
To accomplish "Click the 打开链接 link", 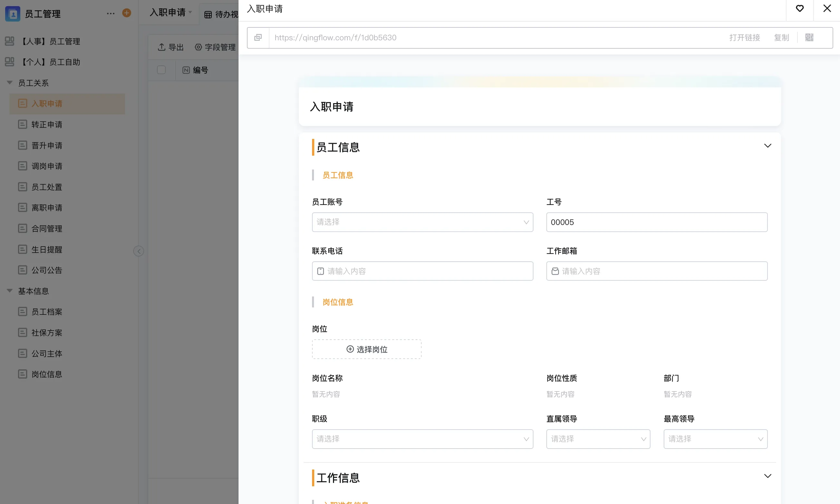I will [x=744, y=38].
